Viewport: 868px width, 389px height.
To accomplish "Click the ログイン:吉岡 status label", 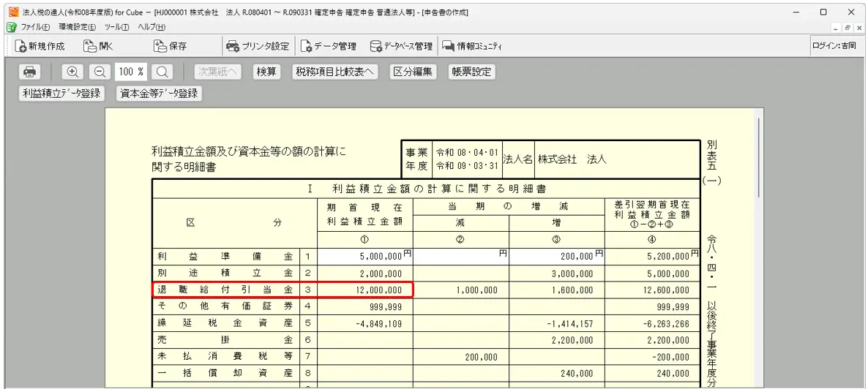I will [x=834, y=47].
